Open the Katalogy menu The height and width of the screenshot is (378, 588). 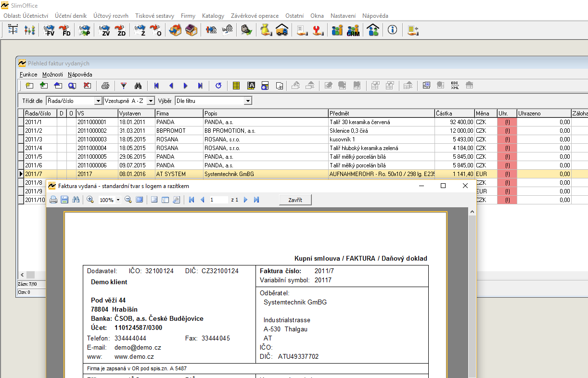coord(213,16)
